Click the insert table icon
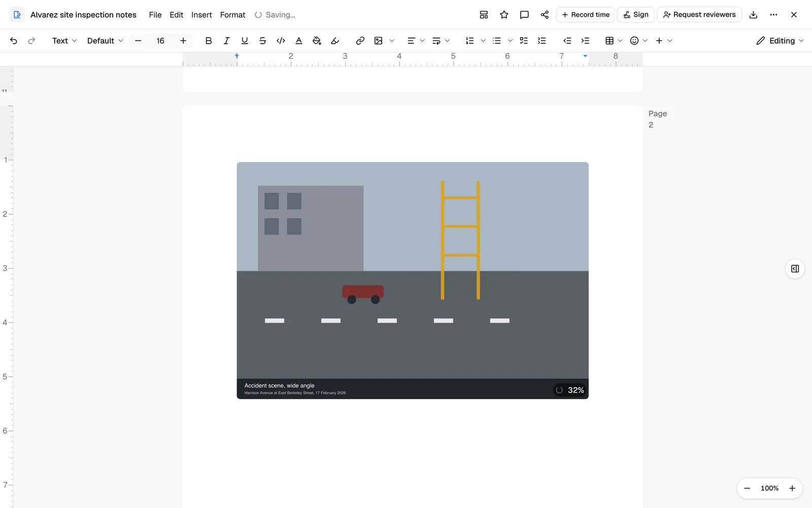The height and width of the screenshot is (508, 812). (x=610, y=41)
